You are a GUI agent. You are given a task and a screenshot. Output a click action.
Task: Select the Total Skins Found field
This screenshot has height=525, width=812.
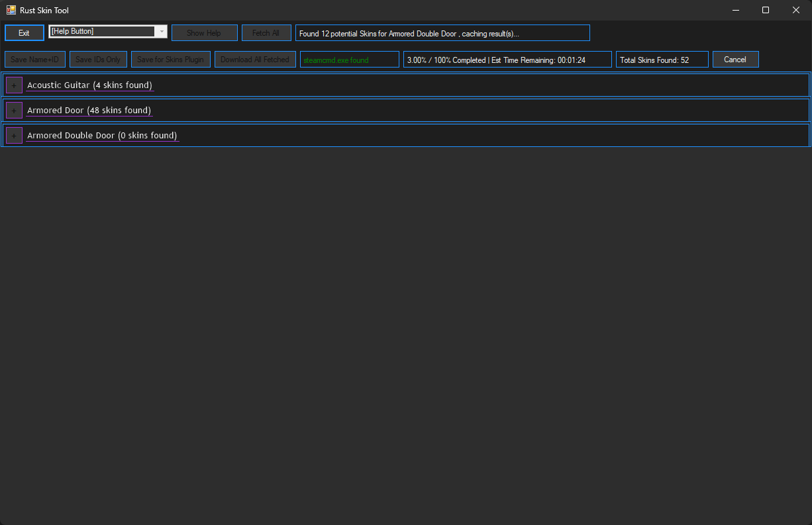coord(662,60)
